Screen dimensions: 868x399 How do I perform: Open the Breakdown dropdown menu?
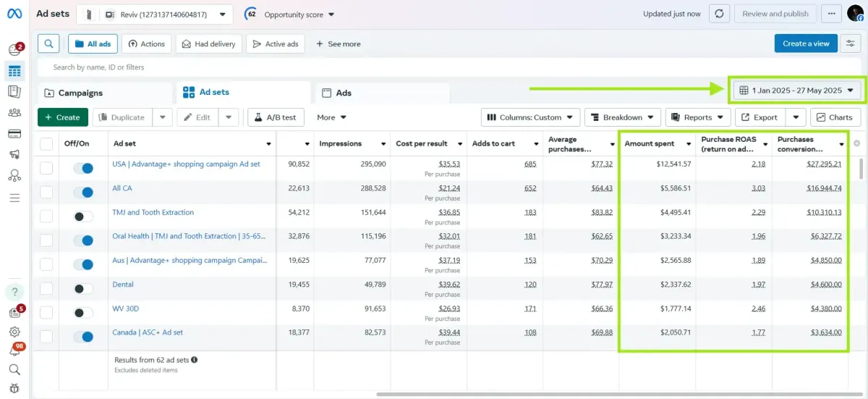click(x=622, y=117)
